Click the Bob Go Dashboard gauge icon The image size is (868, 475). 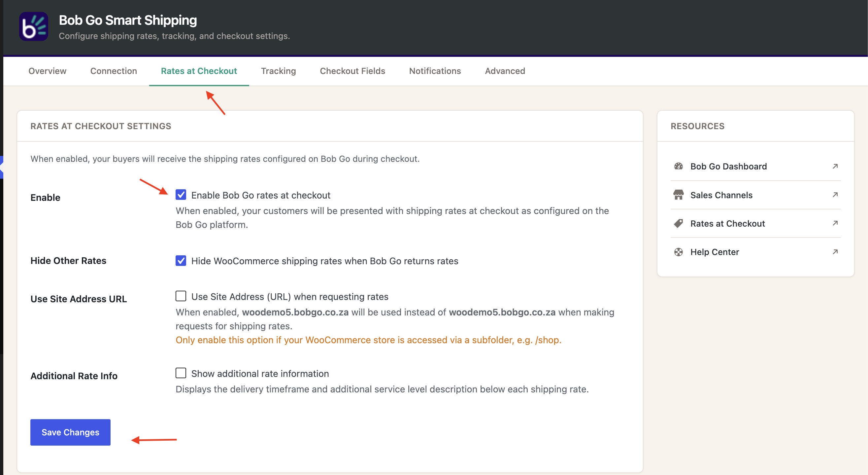tap(678, 166)
